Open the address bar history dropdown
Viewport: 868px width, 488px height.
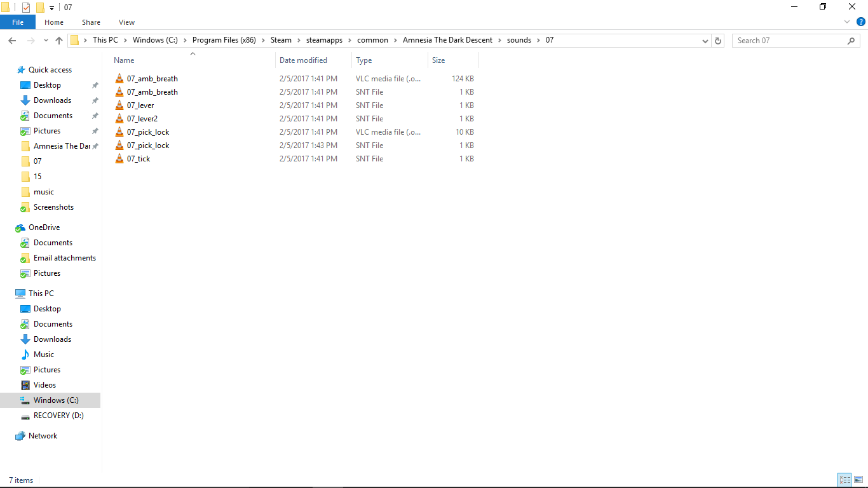(705, 40)
